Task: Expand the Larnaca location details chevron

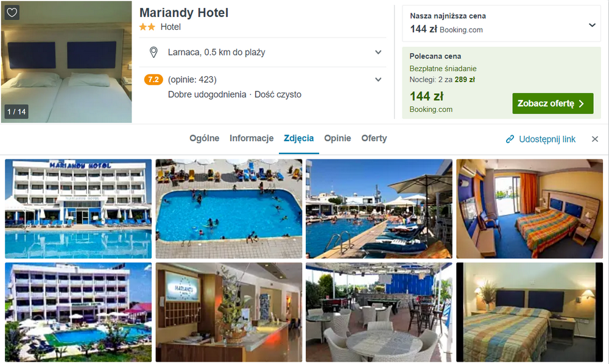Action: pos(378,52)
